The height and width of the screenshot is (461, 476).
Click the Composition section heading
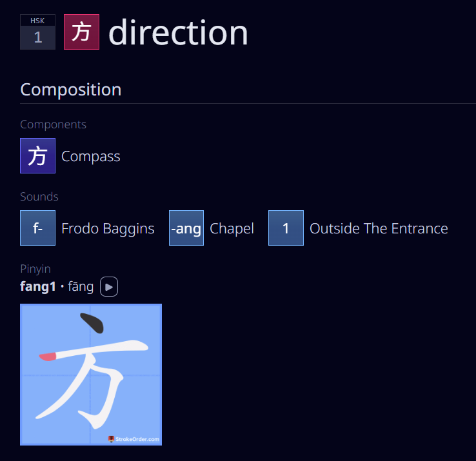point(70,90)
